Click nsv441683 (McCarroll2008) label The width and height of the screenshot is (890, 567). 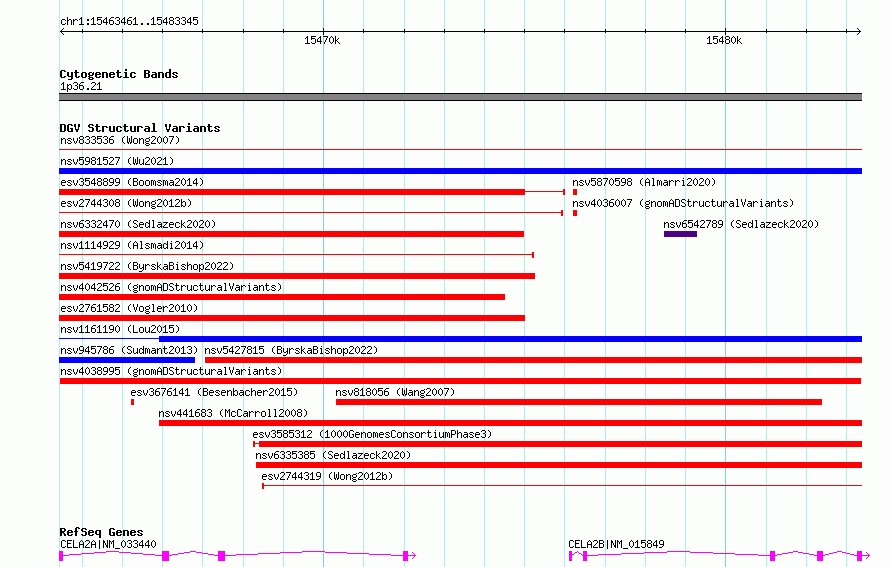tap(233, 413)
